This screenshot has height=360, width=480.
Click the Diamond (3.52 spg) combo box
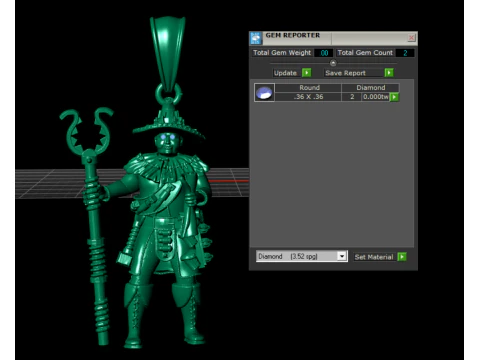point(302,256)
